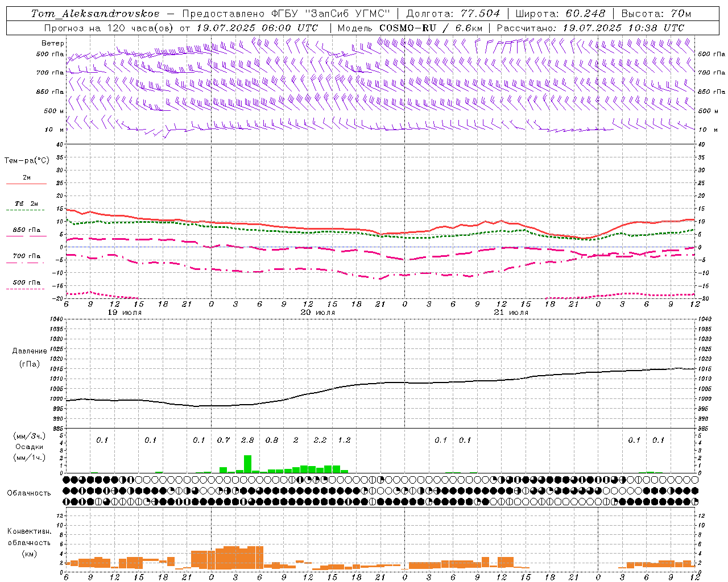The height and width of the screenshot is (582, 728).
Task: Click the '0.7' precipitation total value
Action: [x=224, y=440]
